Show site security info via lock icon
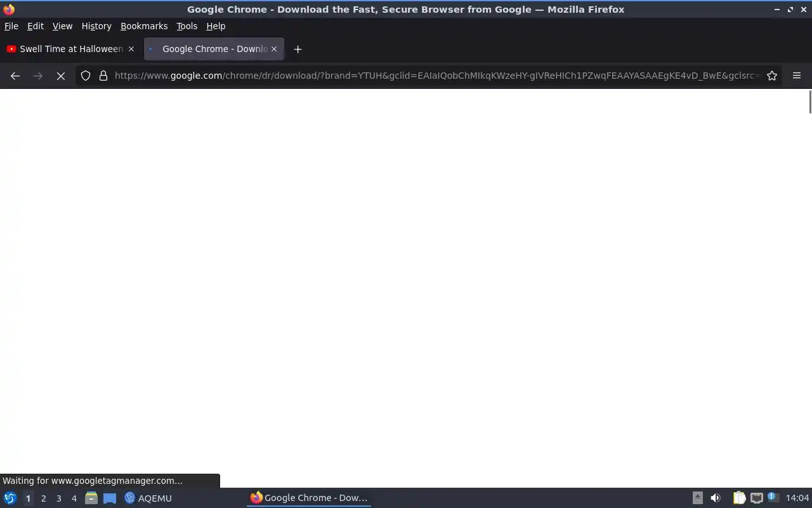This screenshot has width=812, height=508. (103, 76)
